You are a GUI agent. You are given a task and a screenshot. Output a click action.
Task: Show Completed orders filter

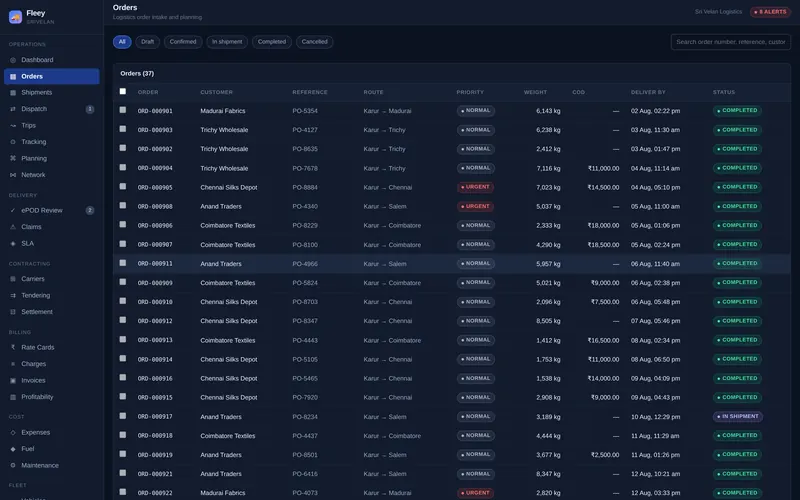(x=271, y=42)
